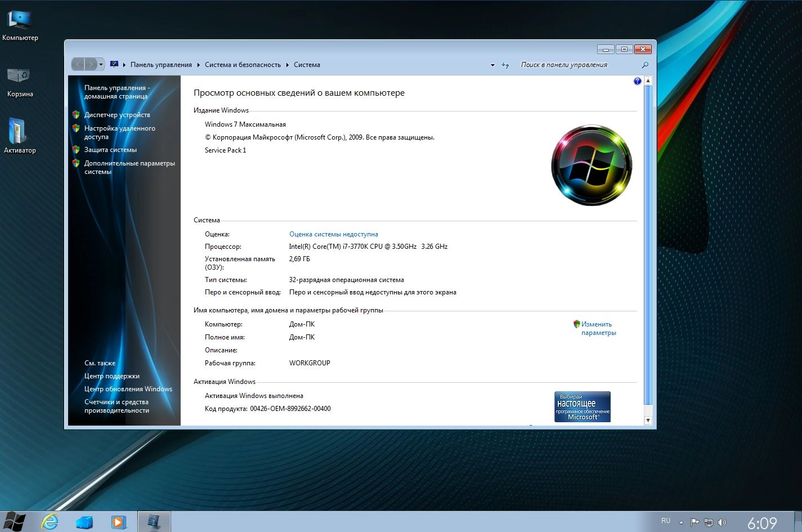This screenshot has width=802, height=532.
Task: Open Дополнительные параметры системы link
Action: click(129, 167)
